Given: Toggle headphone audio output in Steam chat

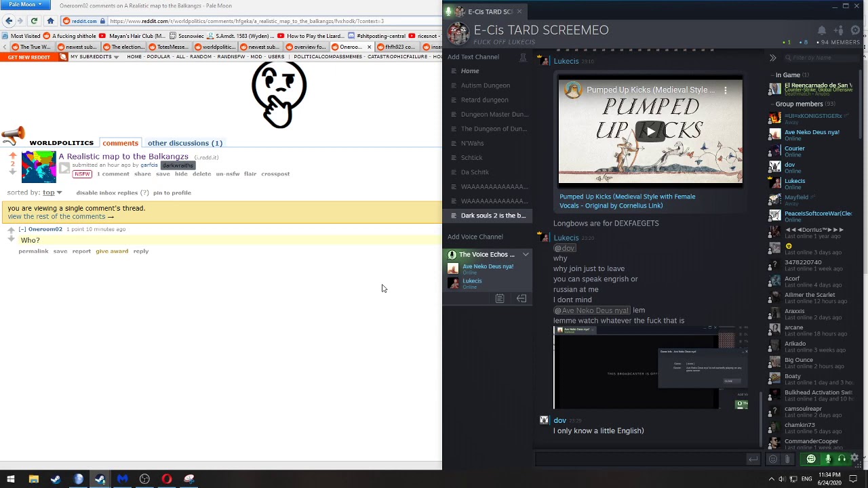Looking at the screenshot, I should click(842, 459).
